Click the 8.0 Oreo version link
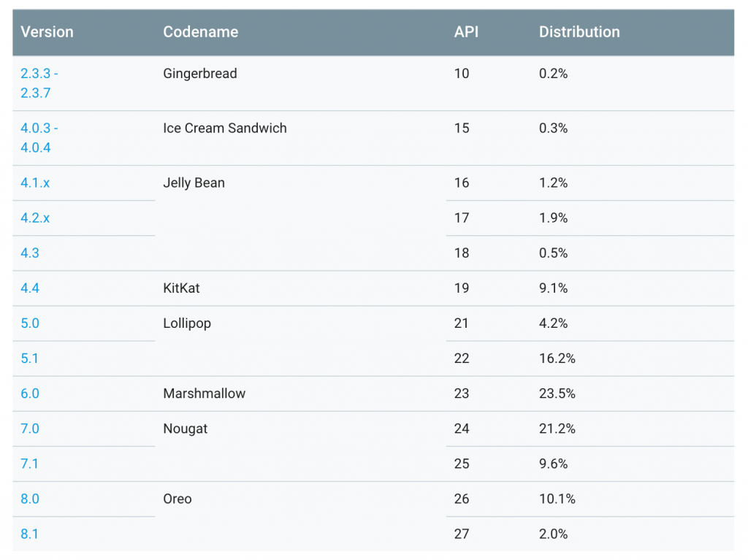 tap(30, 499)
